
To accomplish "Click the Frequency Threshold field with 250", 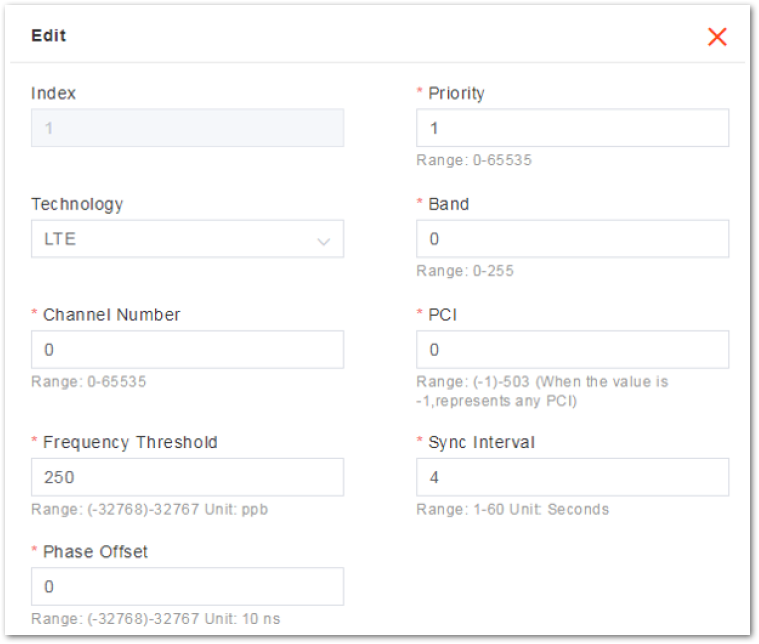I will point(187,477).
